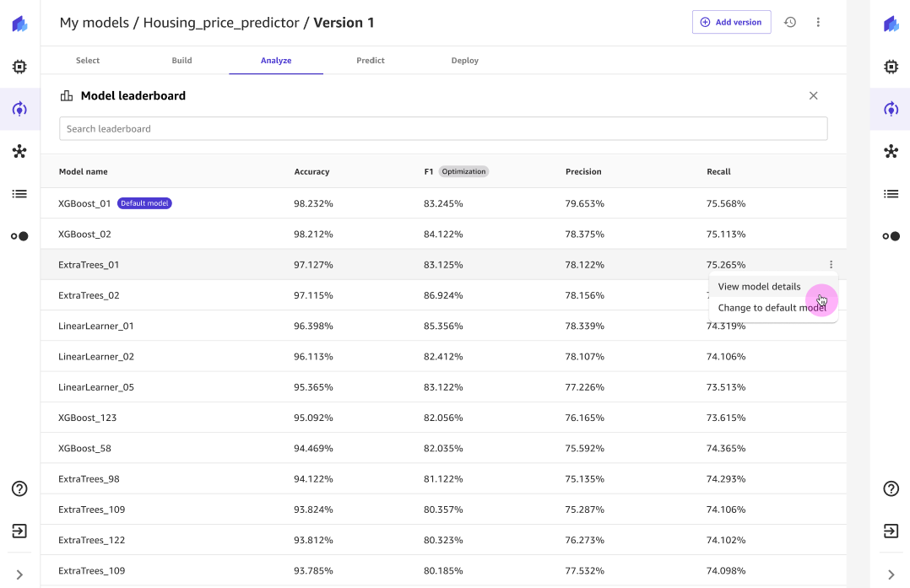Open the Analyze tab

(x=276, y=60)
